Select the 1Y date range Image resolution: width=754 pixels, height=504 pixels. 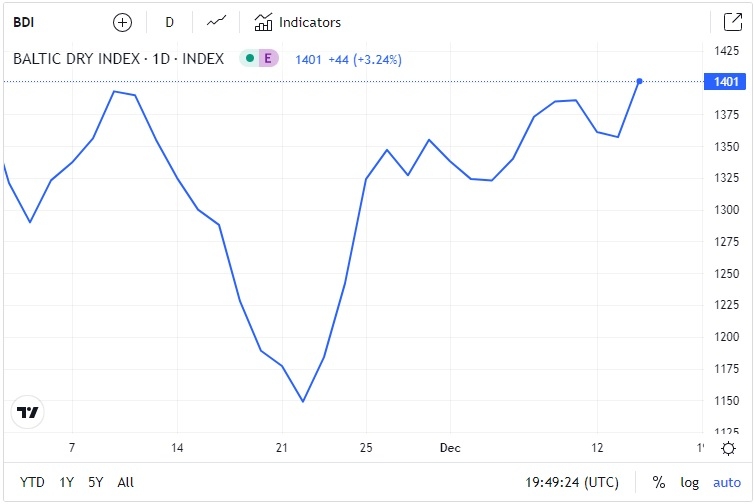67,482
